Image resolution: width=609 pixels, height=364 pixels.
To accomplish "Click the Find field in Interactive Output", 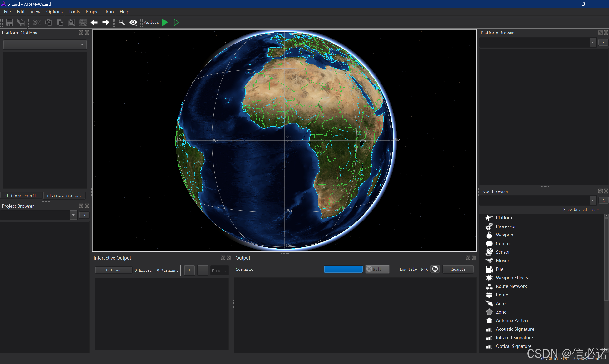I will tap(219, 270).
